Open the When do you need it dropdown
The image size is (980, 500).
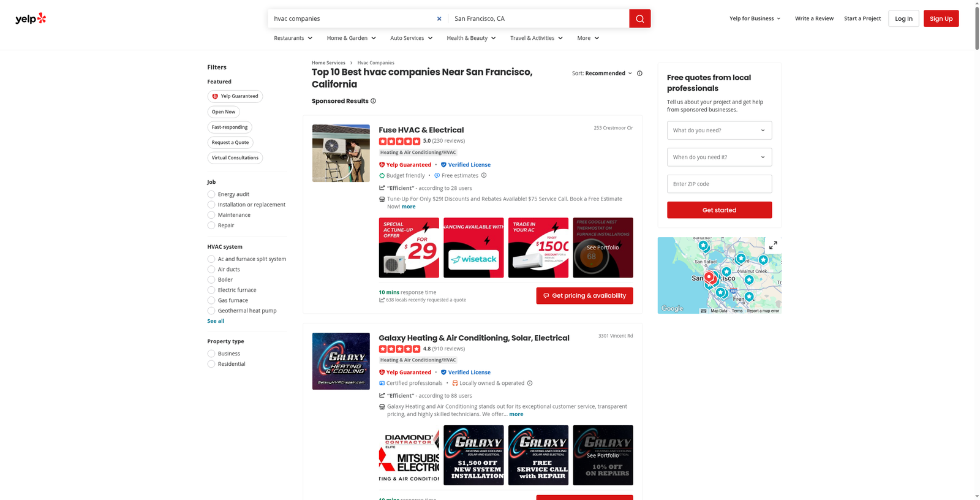tap(719, 157)
